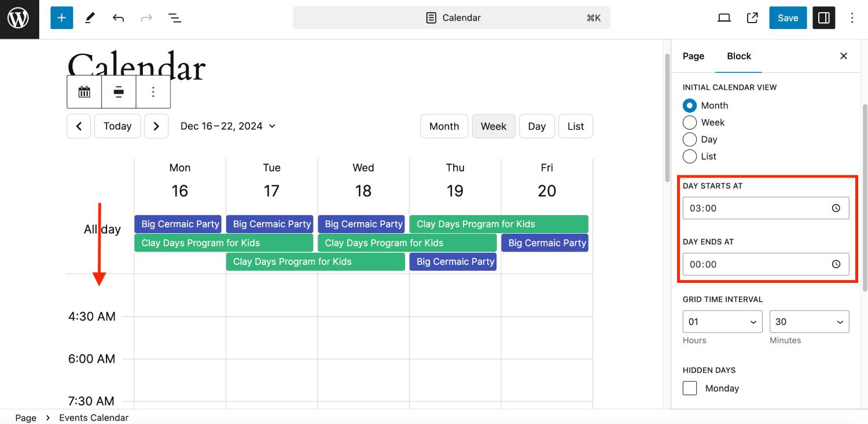The image size is (868, 424).
Task: Open the Minutes interval dropdown
Action: point(809,322)
